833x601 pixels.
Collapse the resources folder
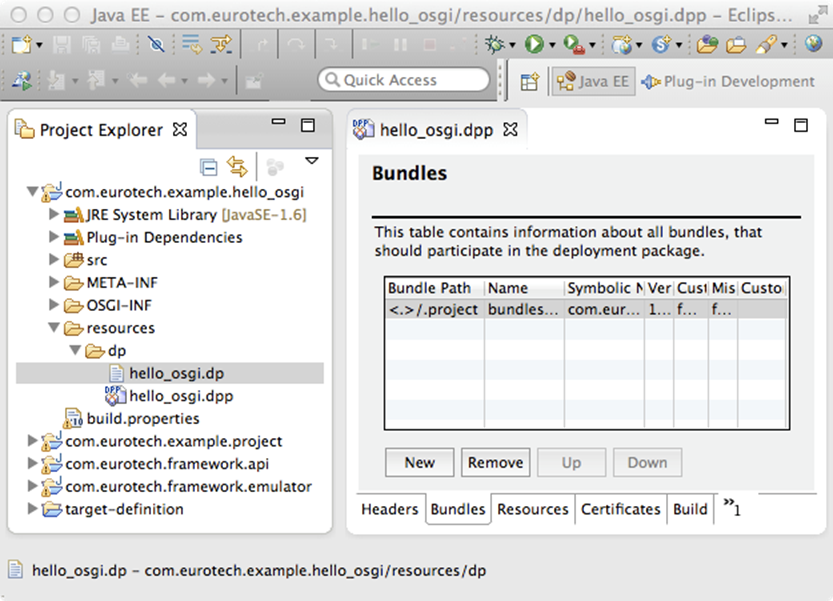[54, 328]
